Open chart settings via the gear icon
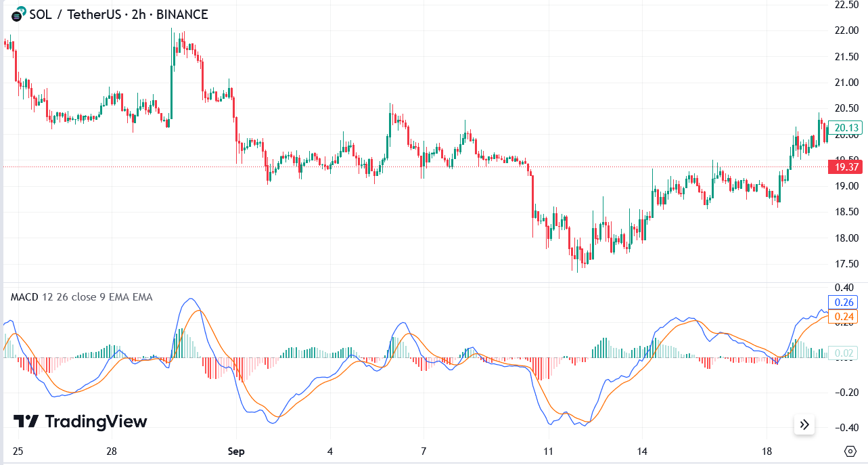The image size is (868, 465). pos(850,450)
